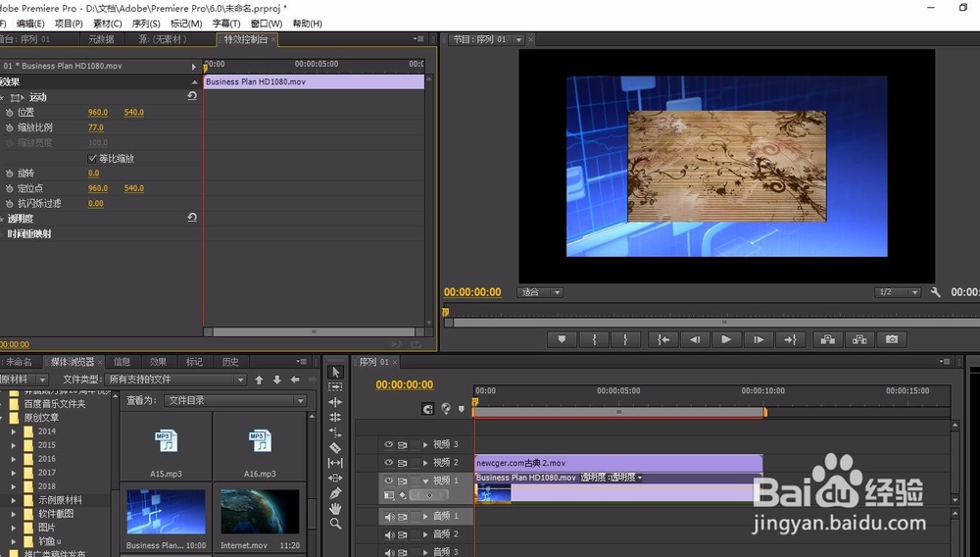Select the Ripple Edit tool
This screenshot has width=980, height=557.
click(335, 402)
